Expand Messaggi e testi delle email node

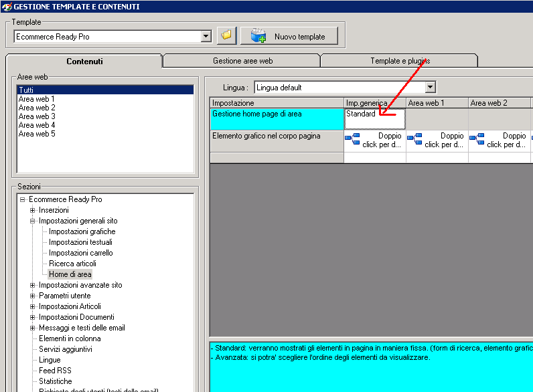[33, 328]
